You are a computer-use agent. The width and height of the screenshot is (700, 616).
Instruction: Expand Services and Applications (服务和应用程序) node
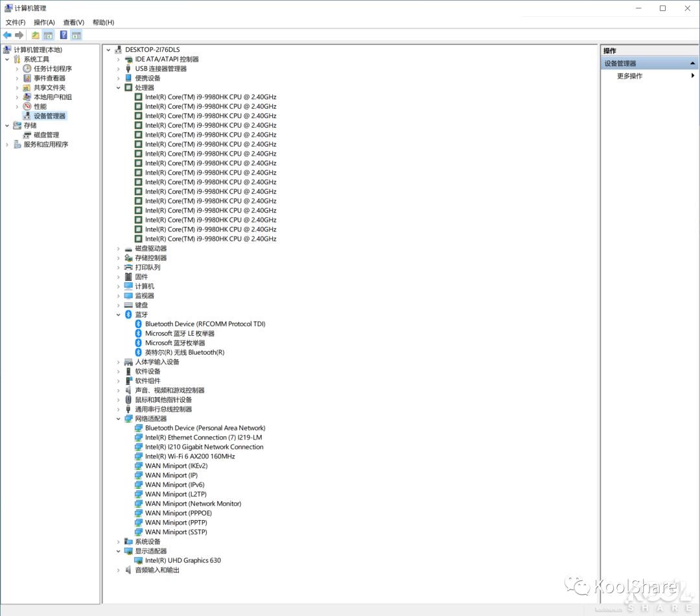(x=7, y=145)
